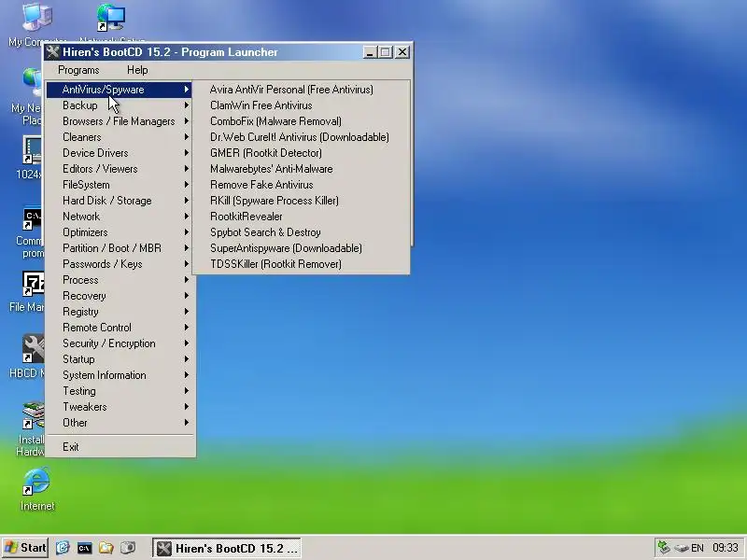This screenshot has height=560, width=747.
Task: Launch Malwarebytes' Anti-Malware
Action: [x=301, y=169]
